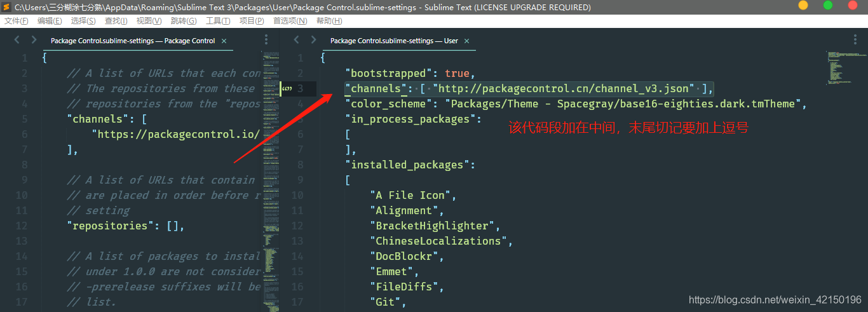Viewport: 868px width, 312px height.
Task: Click the comment "// A list of URLs that each con"
Action: (163, 73)
